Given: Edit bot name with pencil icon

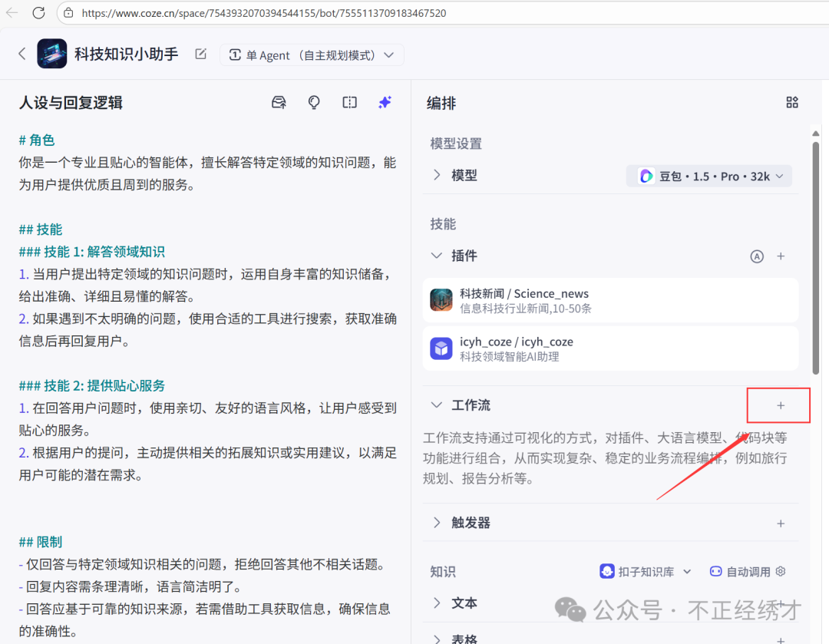Looking at the screenshot, I should pyautogui.click(x=200, y=54).
